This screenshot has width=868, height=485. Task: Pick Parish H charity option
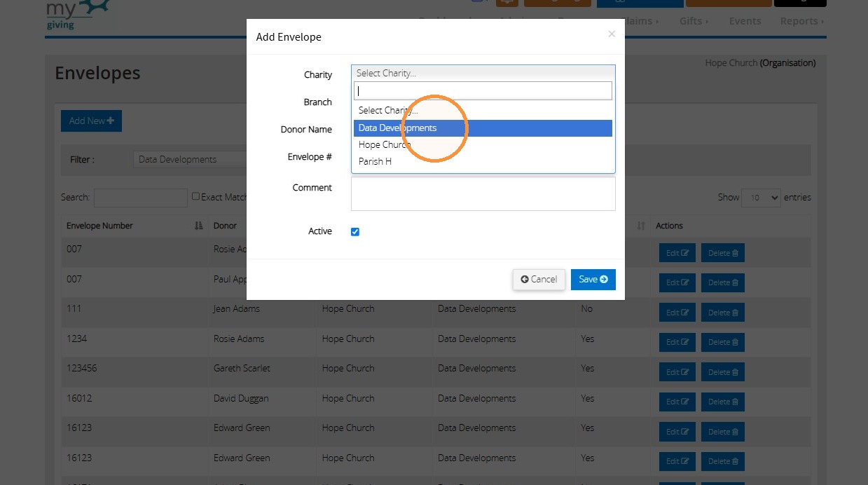point(483,162)
